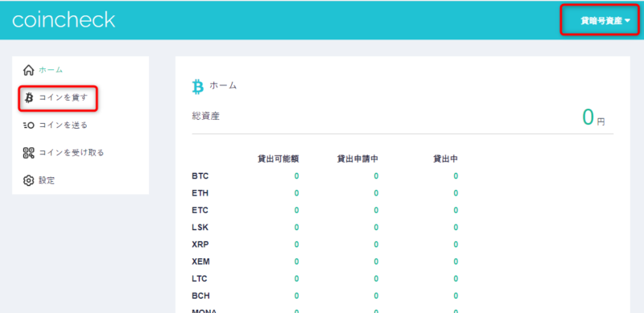
Task: Select the BCH row label
Action: (x=200, y=296)
